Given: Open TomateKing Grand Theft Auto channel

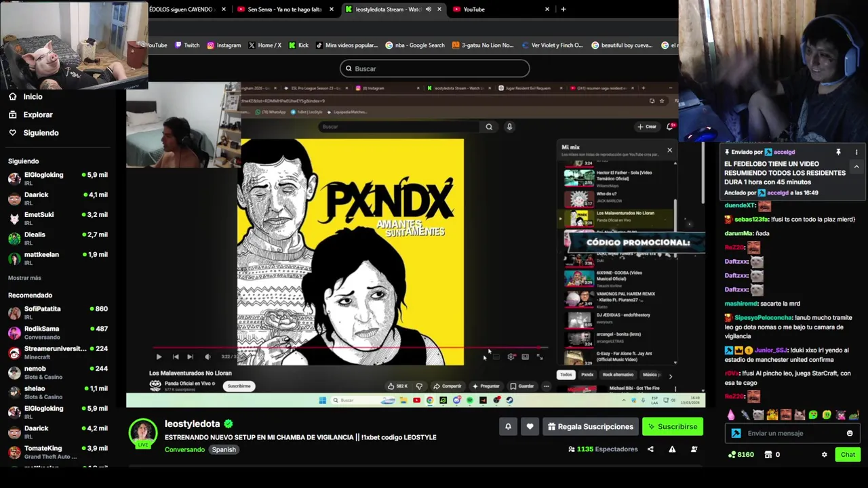Looking at the screenshot, I should point(58,452).
